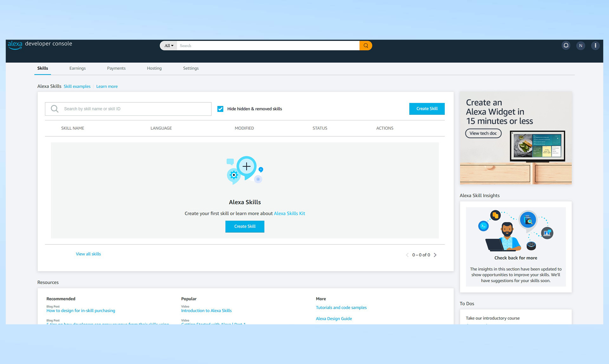Uncheck Hide hidden & removed skills
Screen dimensions: 609x364
pos(220,109)
